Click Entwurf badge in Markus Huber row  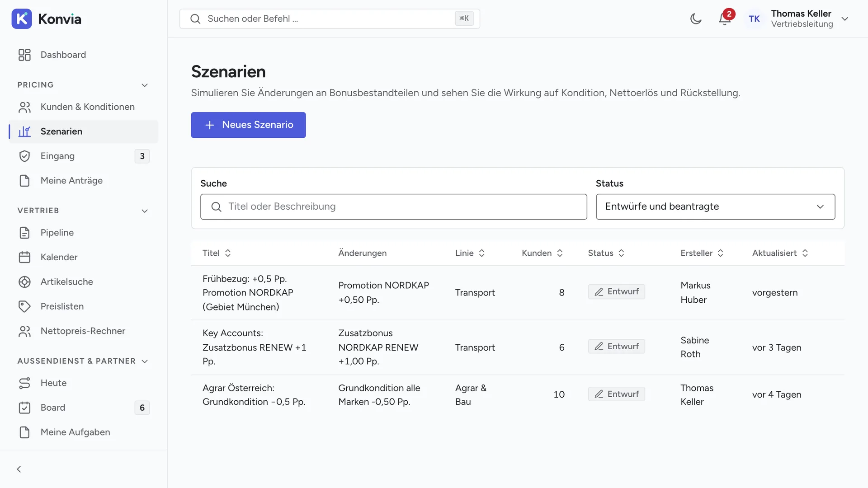(x=616, y=291)
